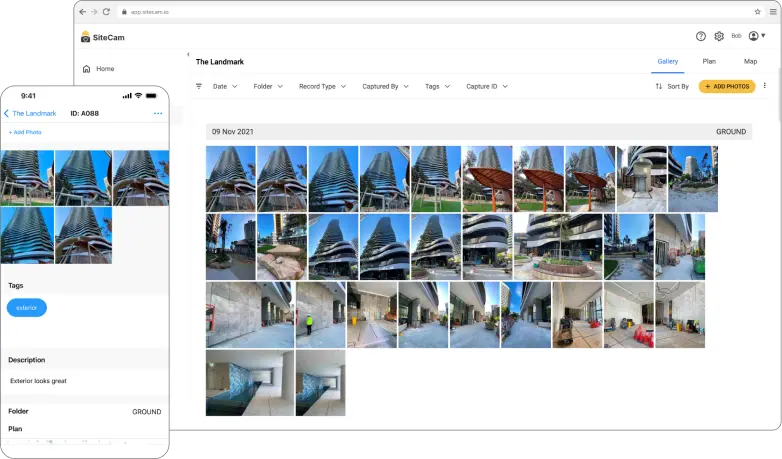This screenshot has width=782, height=459.
Task: Expand the Capture ID filter dropdown
Action: (487, 86)
